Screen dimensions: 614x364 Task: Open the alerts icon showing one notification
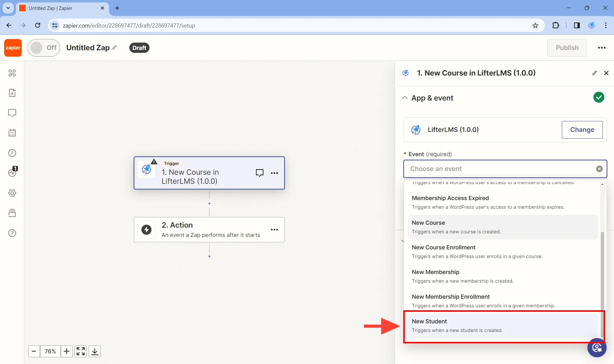(x=12, y=173)
